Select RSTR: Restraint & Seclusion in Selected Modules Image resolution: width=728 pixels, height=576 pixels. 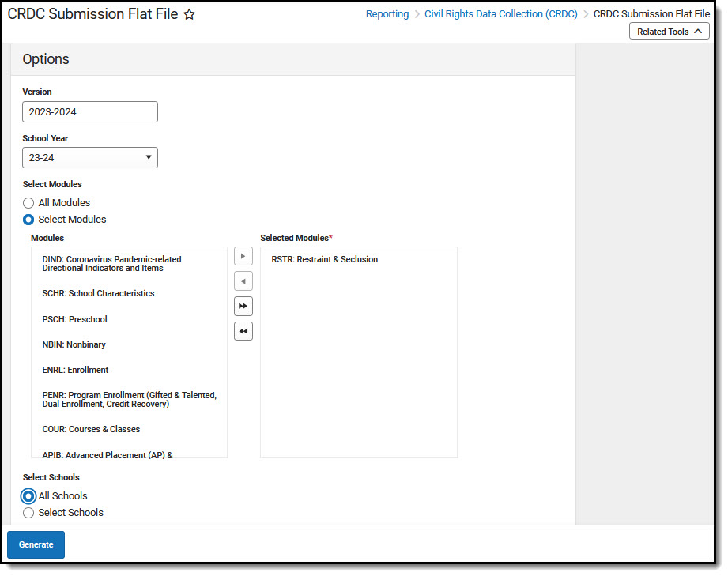coord(325,259)
